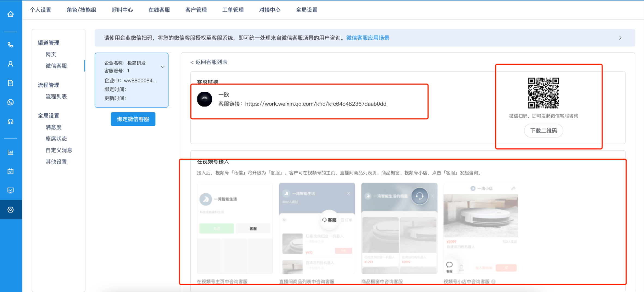Screen dimensions: 644x292
Task: Open the 微信客服应用场景 link
Action: (368, 38)
